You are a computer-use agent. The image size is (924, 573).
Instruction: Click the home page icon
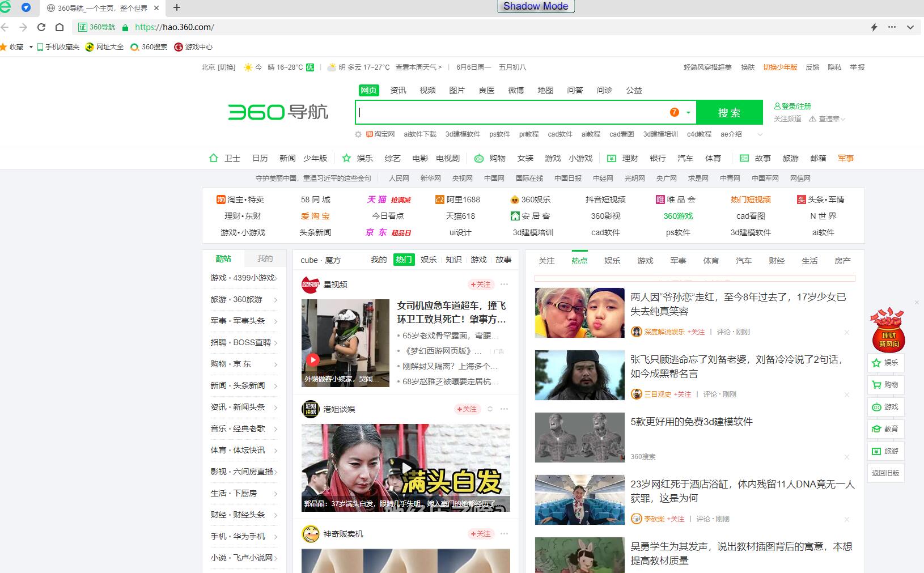click(60, 27)
